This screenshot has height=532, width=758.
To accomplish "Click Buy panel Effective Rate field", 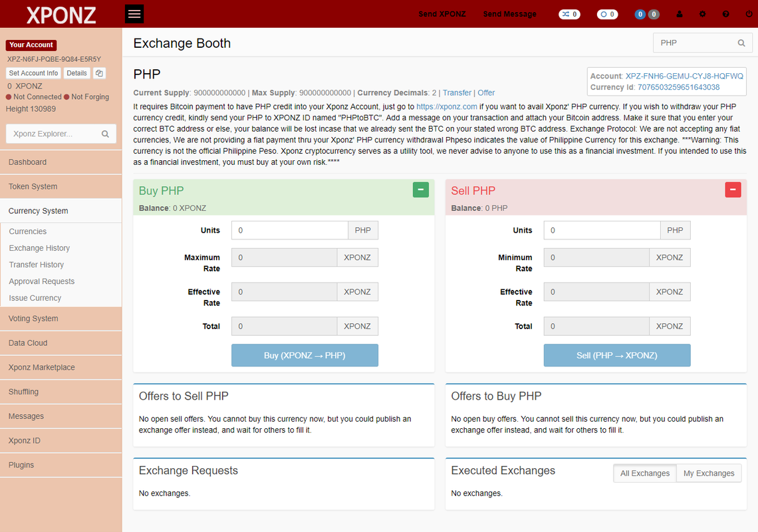I will pyautogui.click(x=285, y=292).
